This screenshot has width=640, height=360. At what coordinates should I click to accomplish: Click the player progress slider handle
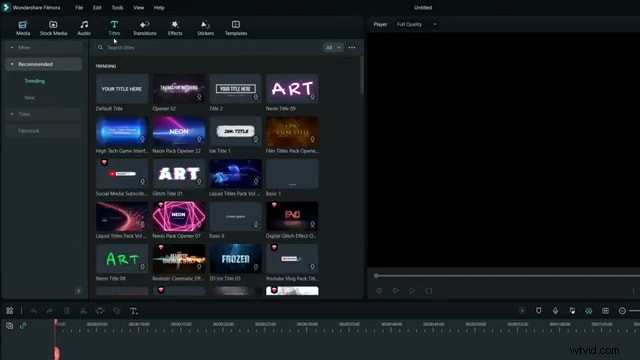coord(376,276)
